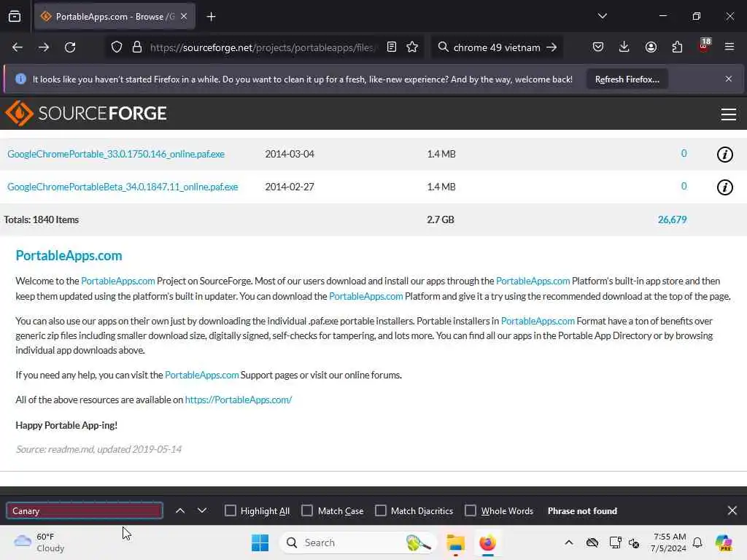
Task: Click Phrase not found status text
Action: coord(582,511)
